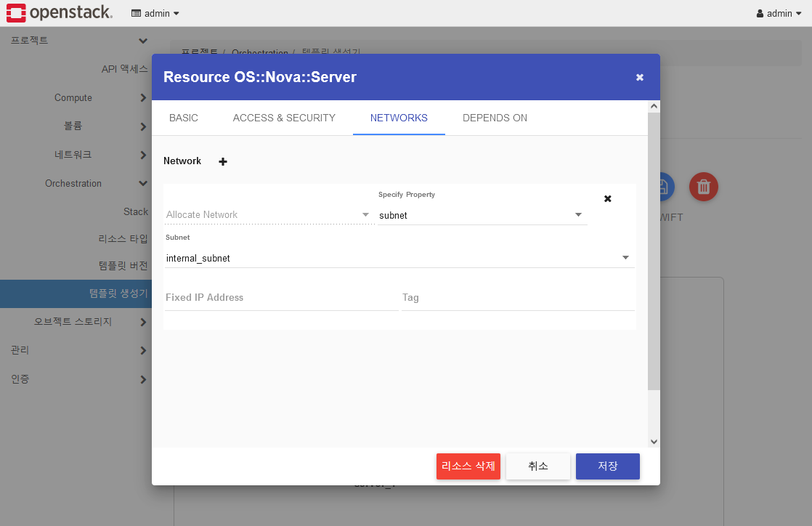The image size is (812, 526).
Task: Add a new network entry with plus icon
Action: click(x=223, y=162)
